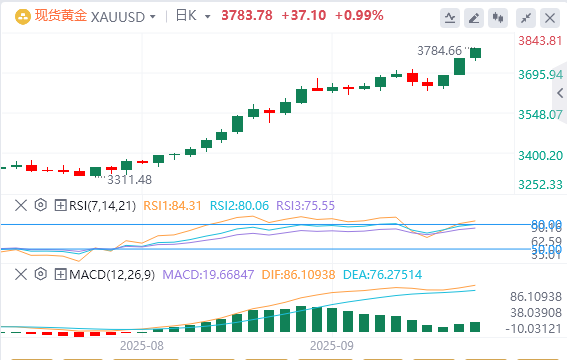Click the 2025-09 date axis label
Screen dimensions: 567x360
[x=332, y=346]
